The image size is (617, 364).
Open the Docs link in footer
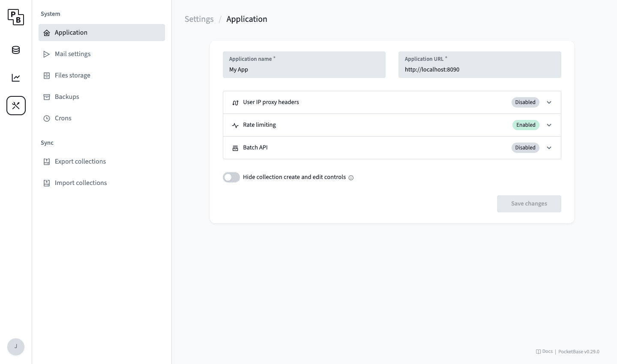pyautogui.click(x=545, y=352)
